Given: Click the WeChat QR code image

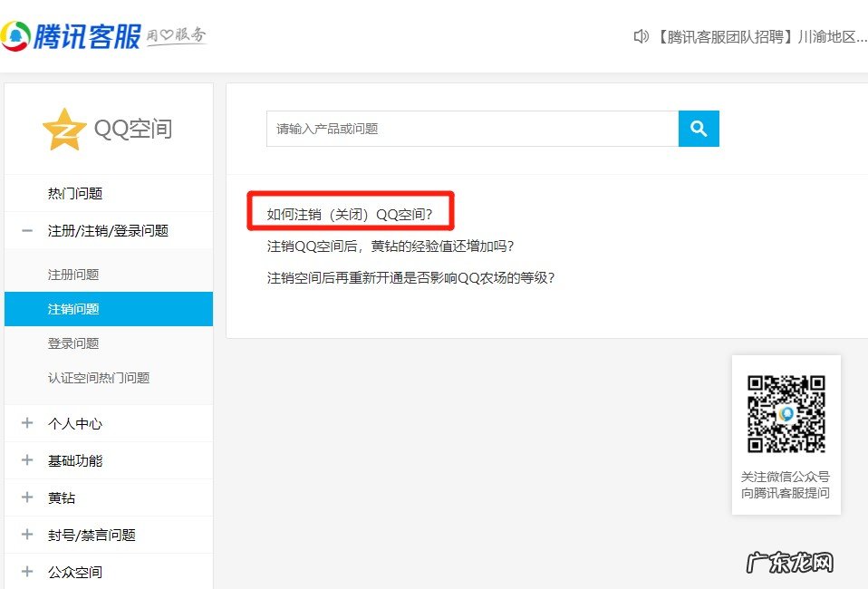Looking at the screenshot, I should pyautogui.click(x=786, y=414).
